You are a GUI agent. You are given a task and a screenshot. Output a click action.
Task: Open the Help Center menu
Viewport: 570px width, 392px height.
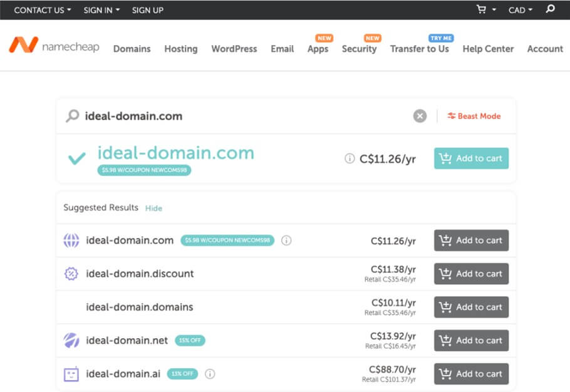click(488, 49)
